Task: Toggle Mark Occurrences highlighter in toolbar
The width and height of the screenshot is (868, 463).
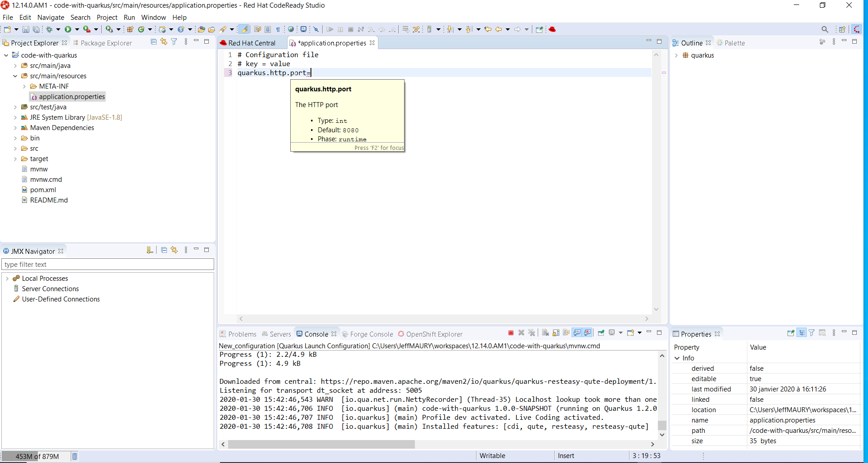Action: point(243,29)
